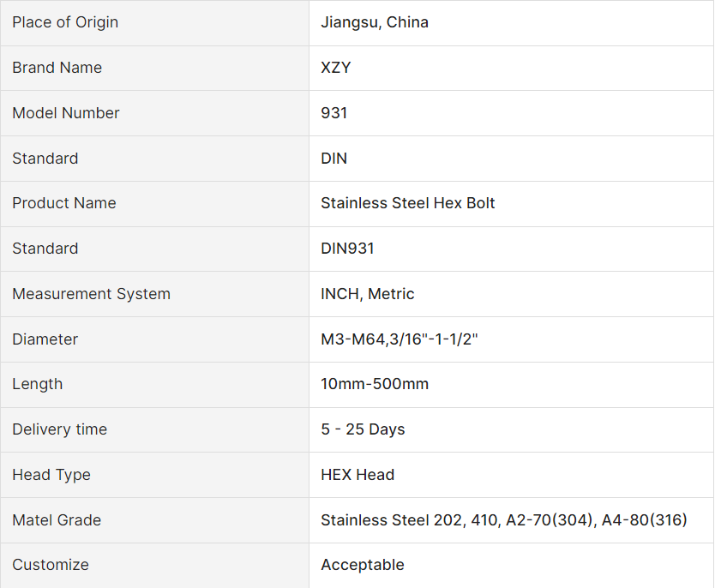Image resolution: width=715 pixels, height=588 pixels.
Task: Select the "5 - 25 Days" value
Action: (363, 429)
